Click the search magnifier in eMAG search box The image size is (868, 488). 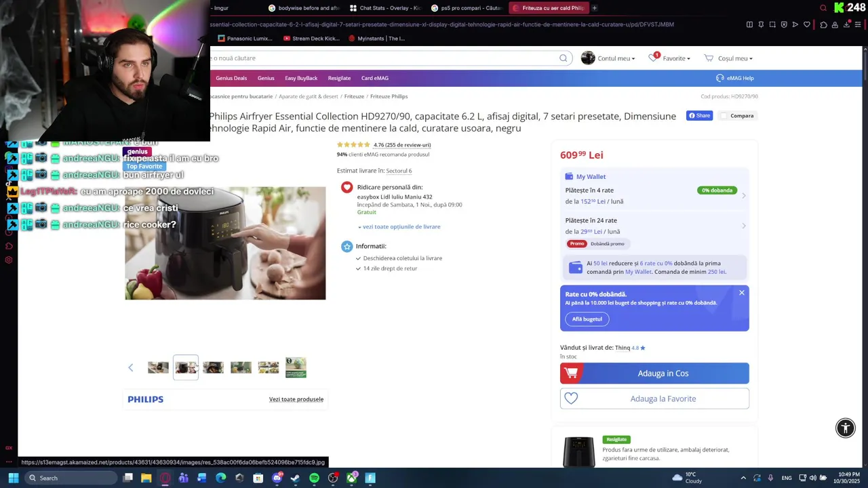(563, 58)
